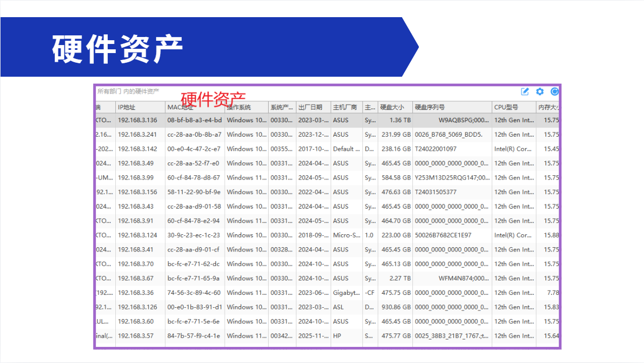
Task: Click the MAC地址 column header
Action: [180, 107]
